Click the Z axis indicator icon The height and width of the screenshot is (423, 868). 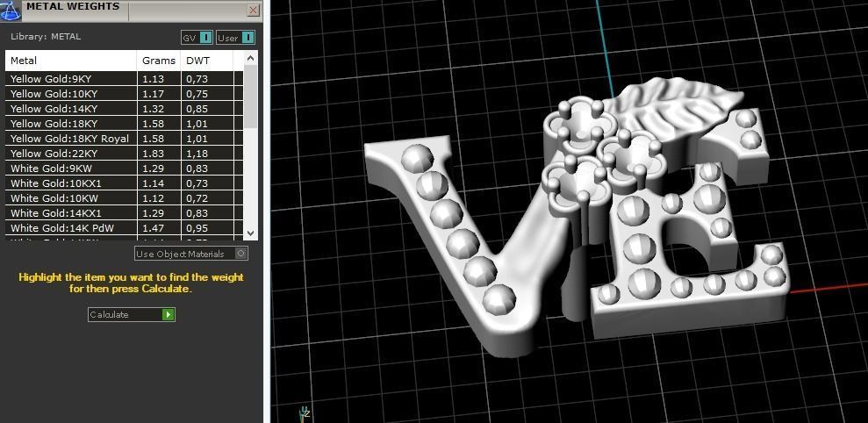click(305, 413)
